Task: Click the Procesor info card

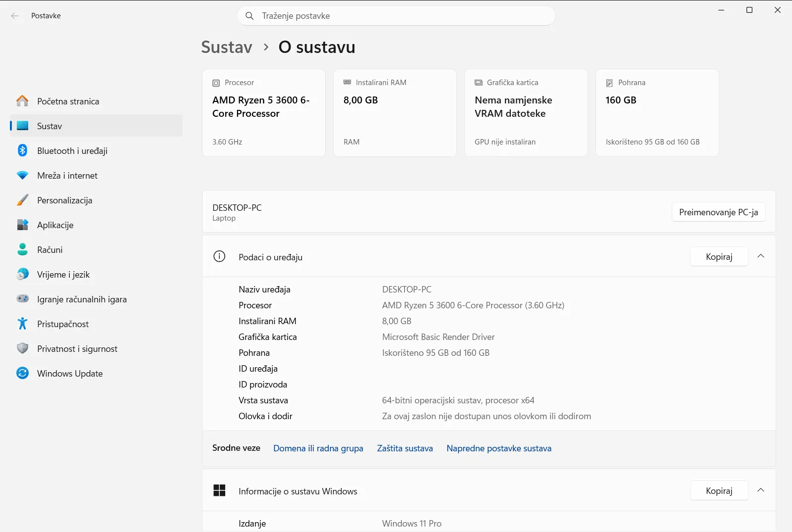Action: pos(264,113)
